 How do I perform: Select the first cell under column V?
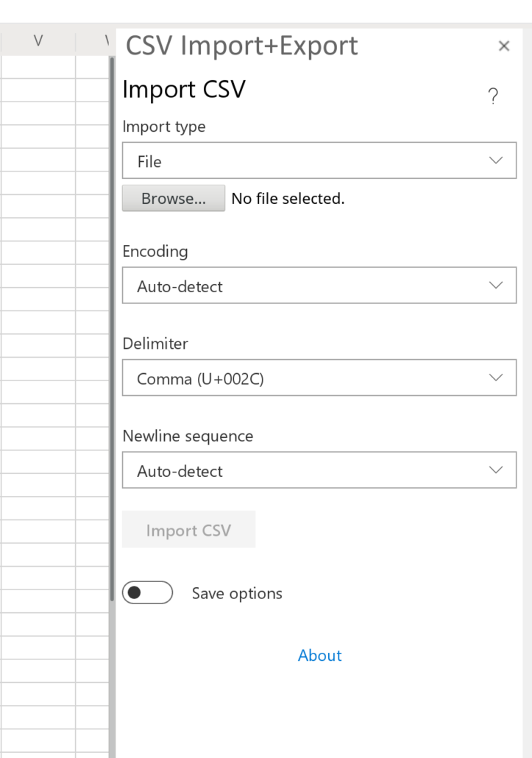click(38, 67)
